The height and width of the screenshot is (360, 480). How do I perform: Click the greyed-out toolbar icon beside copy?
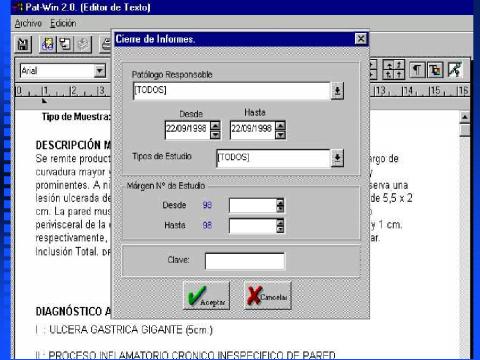coord(83,44)
